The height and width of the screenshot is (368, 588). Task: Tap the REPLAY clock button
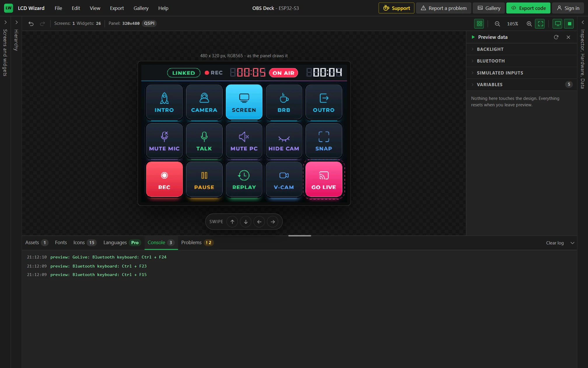pyautogui.click(x=244, y=179)
